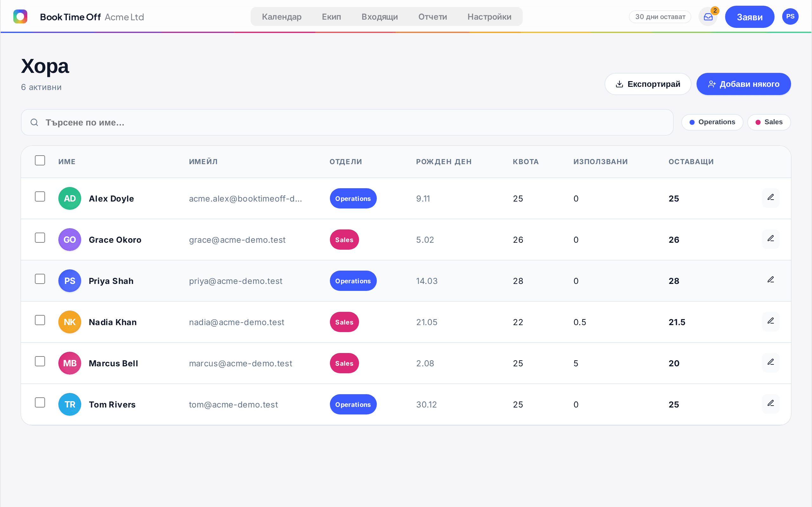812x507 pixels.
Task: Tick the checkbox next to Tom Rivers
Action: click(x=40, y=403)
